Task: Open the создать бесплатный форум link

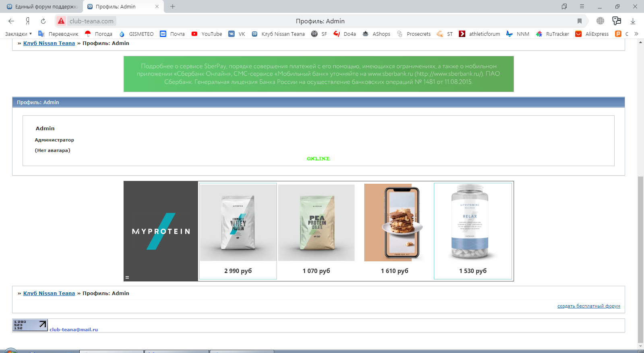Action: [x=589, y=306]
